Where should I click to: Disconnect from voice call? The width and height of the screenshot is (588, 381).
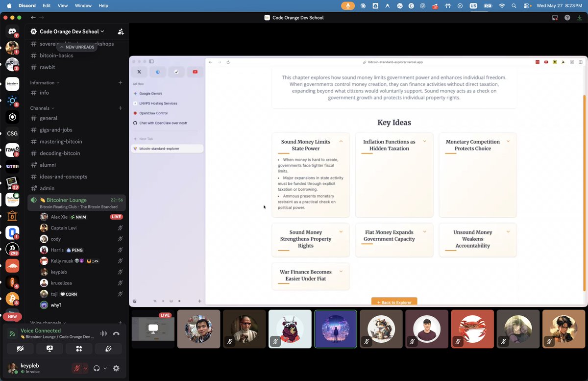(116, 333)
